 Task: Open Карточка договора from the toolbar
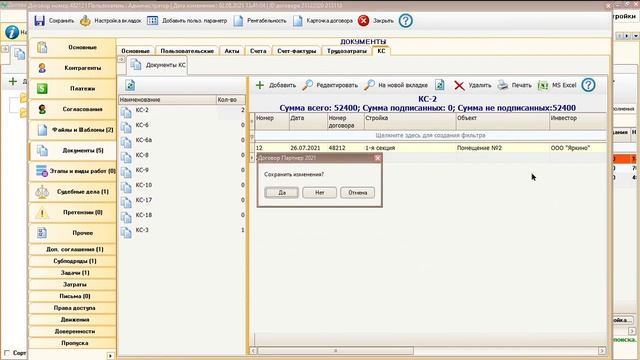coord(323,20)
